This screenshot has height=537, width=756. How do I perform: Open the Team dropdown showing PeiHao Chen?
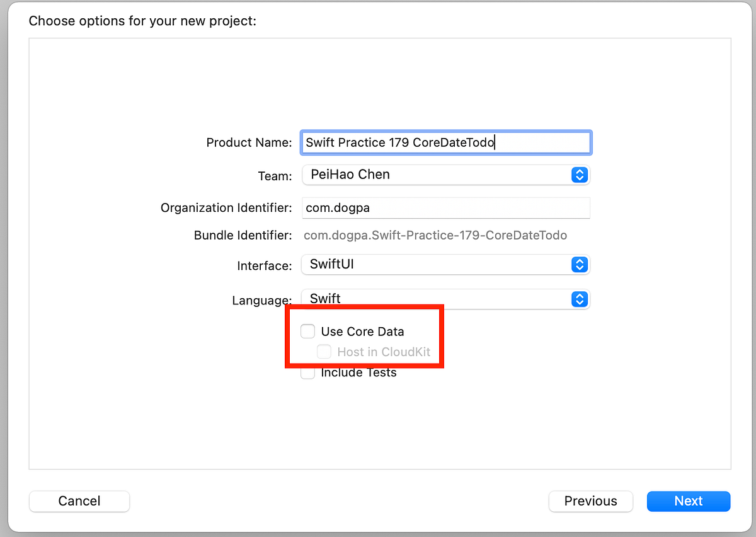pyautogui.click(x=441, y=175)
